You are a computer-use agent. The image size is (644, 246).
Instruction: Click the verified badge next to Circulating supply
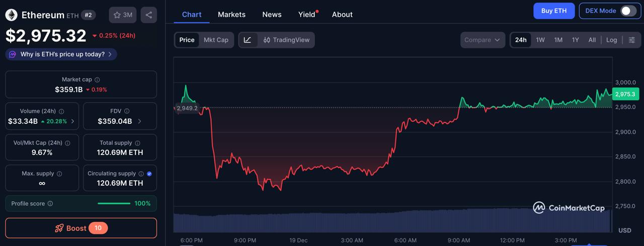point(149,174)
